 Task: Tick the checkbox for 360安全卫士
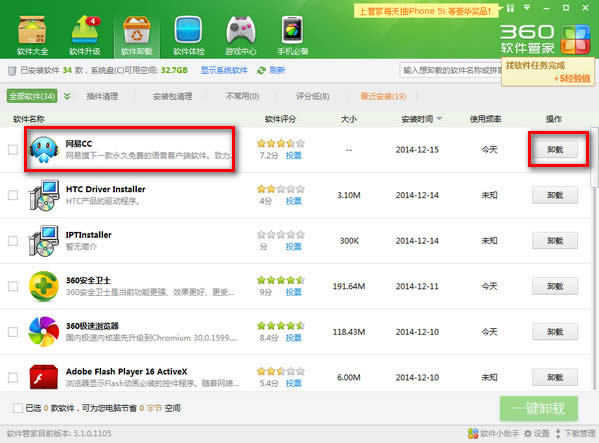(x=13, y=286)
